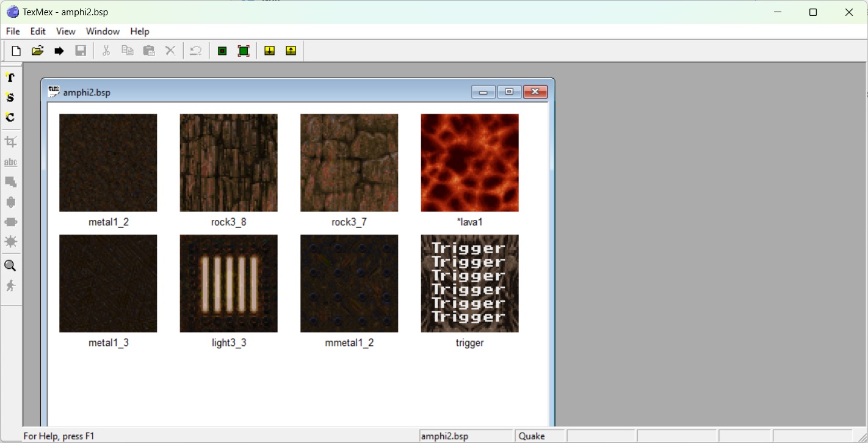
Task: Click the horizontal flip shape icon
Action: click(10, 222)
